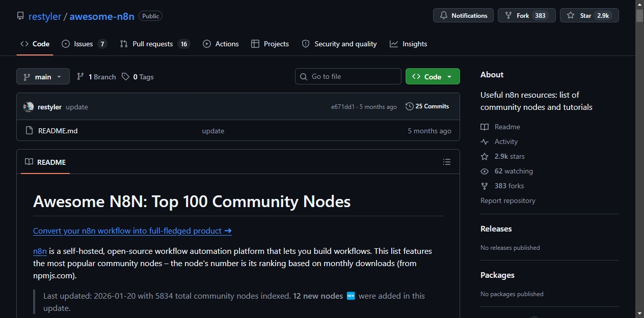644x318 pixels.
Task: Click the '5 months ago' timestamp in README.md row
Action: [430, 131]
